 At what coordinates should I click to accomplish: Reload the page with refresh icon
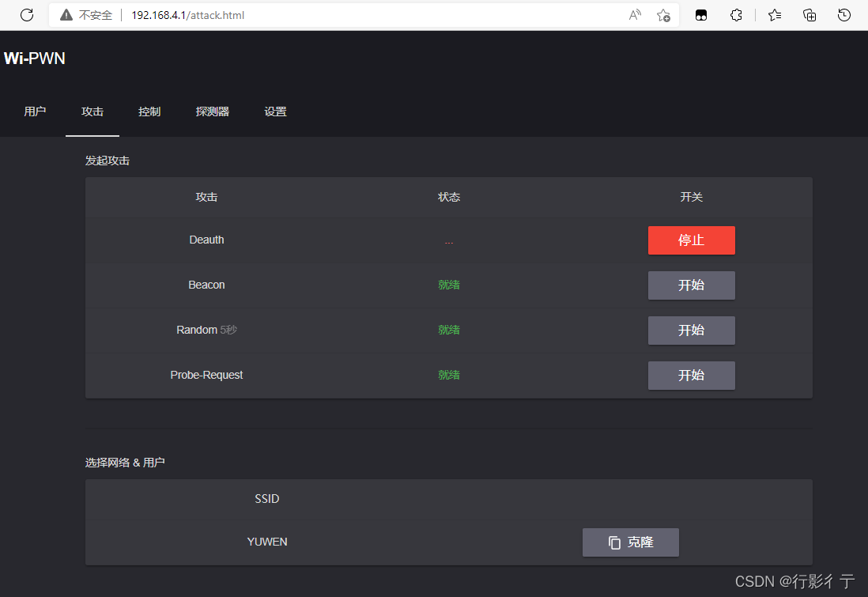(x=27, y=15)
